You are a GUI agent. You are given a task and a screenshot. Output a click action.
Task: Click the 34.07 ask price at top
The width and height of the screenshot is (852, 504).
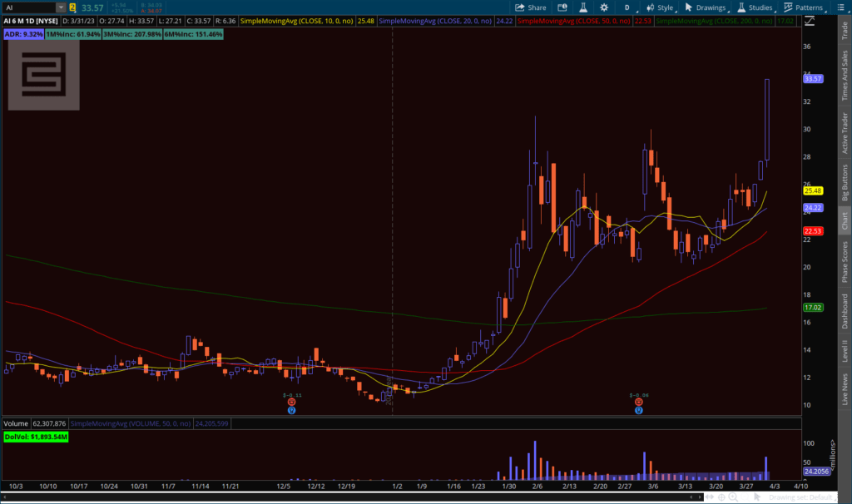(x=152, y=10)
